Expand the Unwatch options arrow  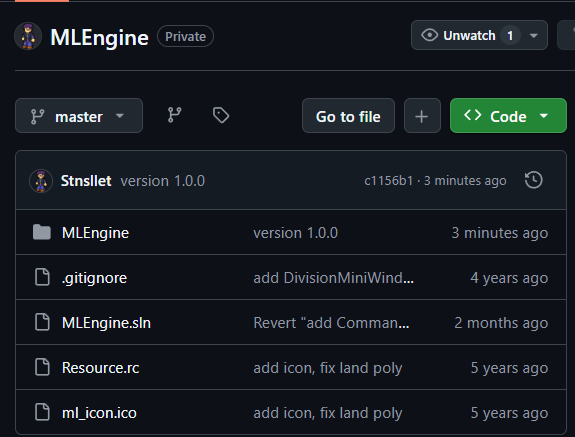coord(534,36)
